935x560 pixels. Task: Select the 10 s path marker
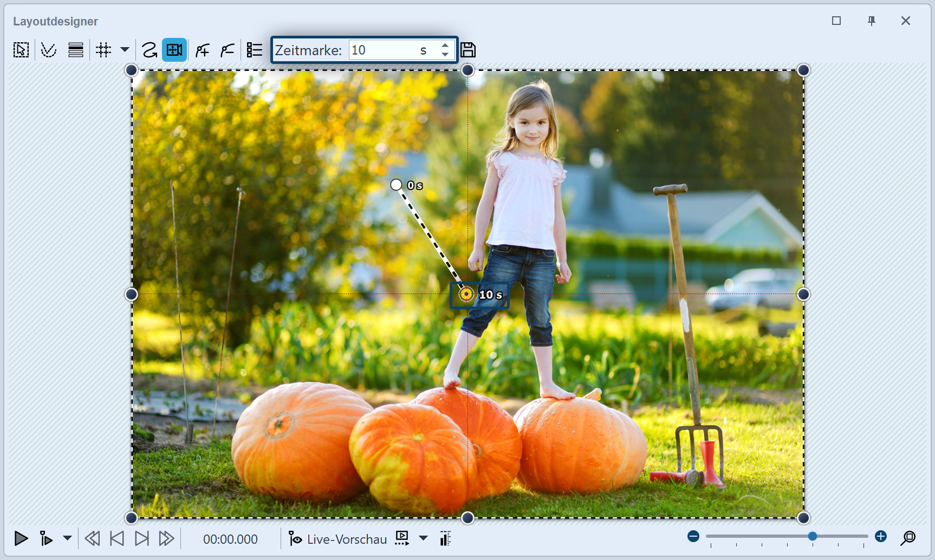tap(466, 294)
